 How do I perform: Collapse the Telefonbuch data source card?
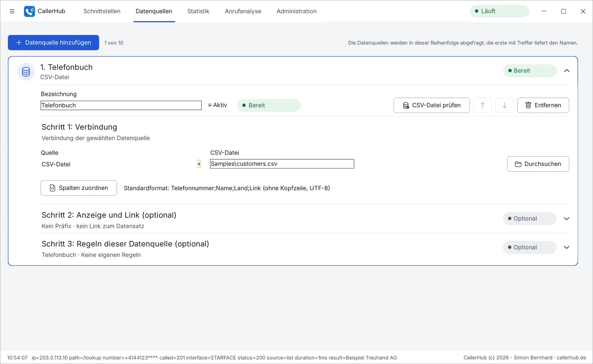pos(567,71)
